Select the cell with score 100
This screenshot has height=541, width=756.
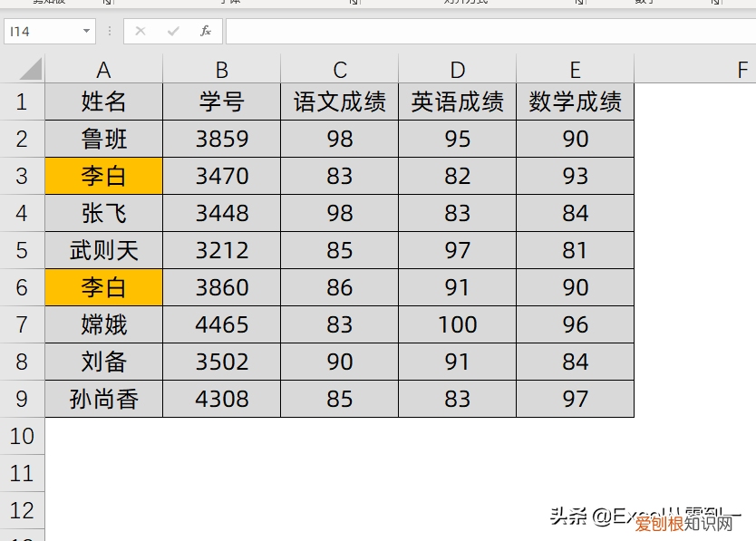point(457,324)
